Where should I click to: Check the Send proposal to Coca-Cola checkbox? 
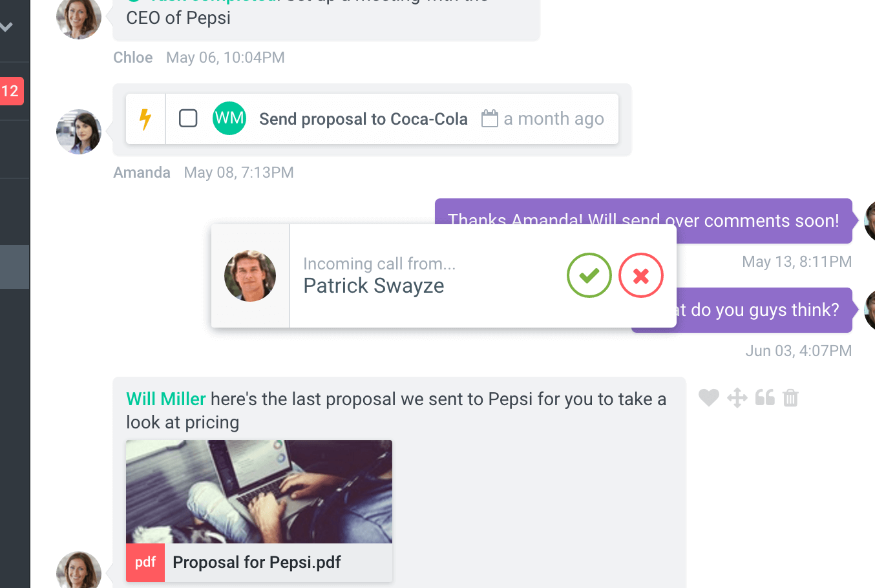(188, 119)
